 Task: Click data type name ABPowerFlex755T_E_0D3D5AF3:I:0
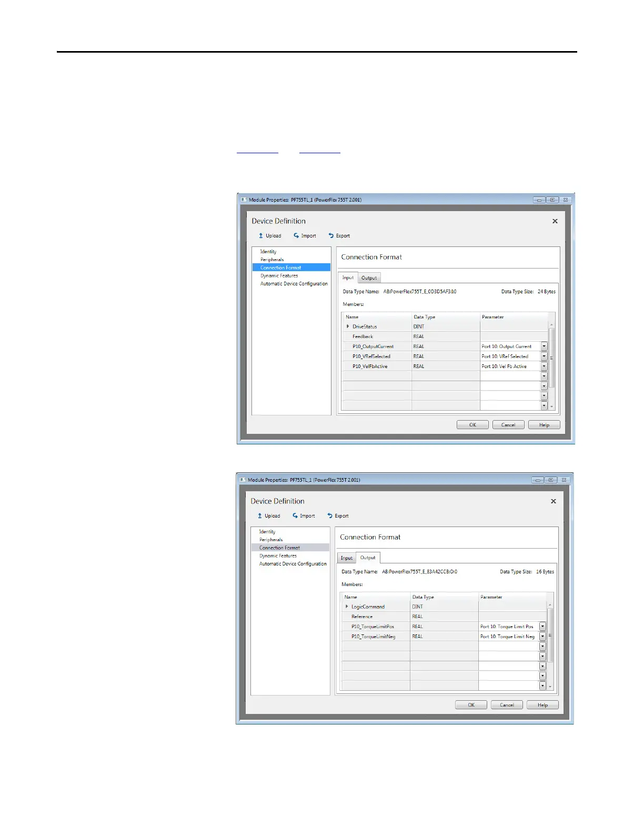pyautogui.click(x=419, y=292)
